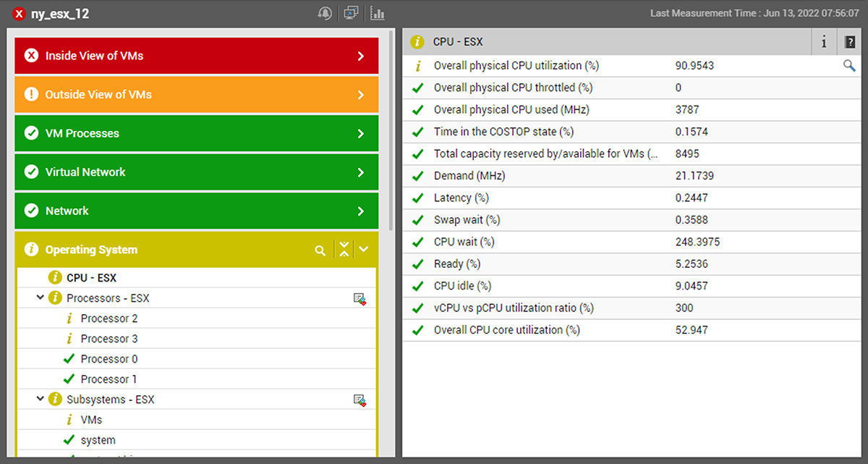
Task: Expand the Inside View of VMs layer arrow
Action: coord(361,56)
